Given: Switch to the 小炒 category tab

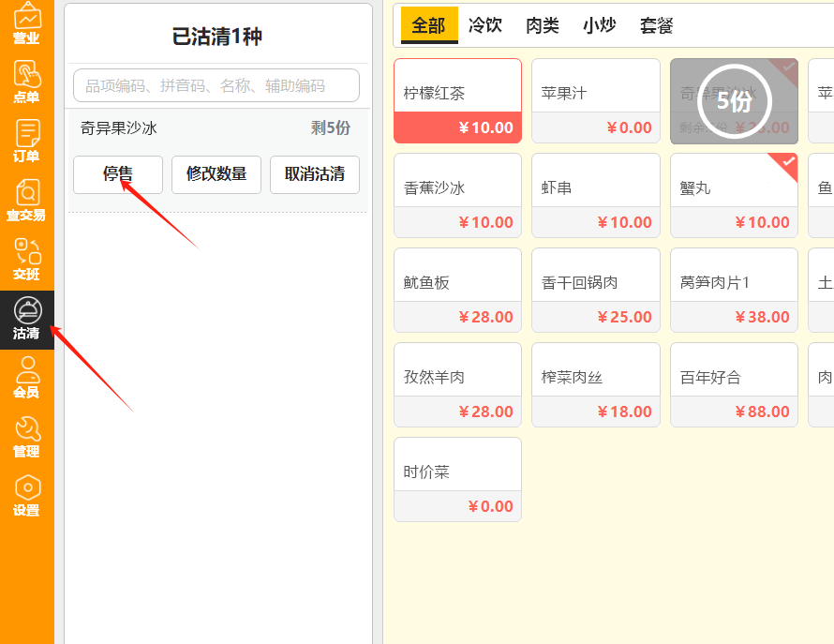Looking at the screenshot, I should tap(599, 25).
